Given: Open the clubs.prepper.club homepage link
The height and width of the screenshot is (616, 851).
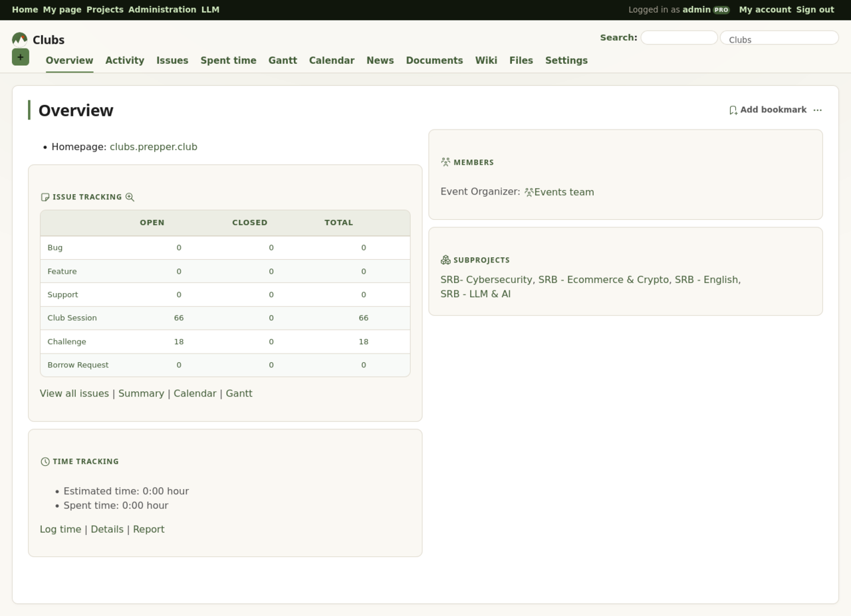Looking at the screenshot, I should [154, 147].
